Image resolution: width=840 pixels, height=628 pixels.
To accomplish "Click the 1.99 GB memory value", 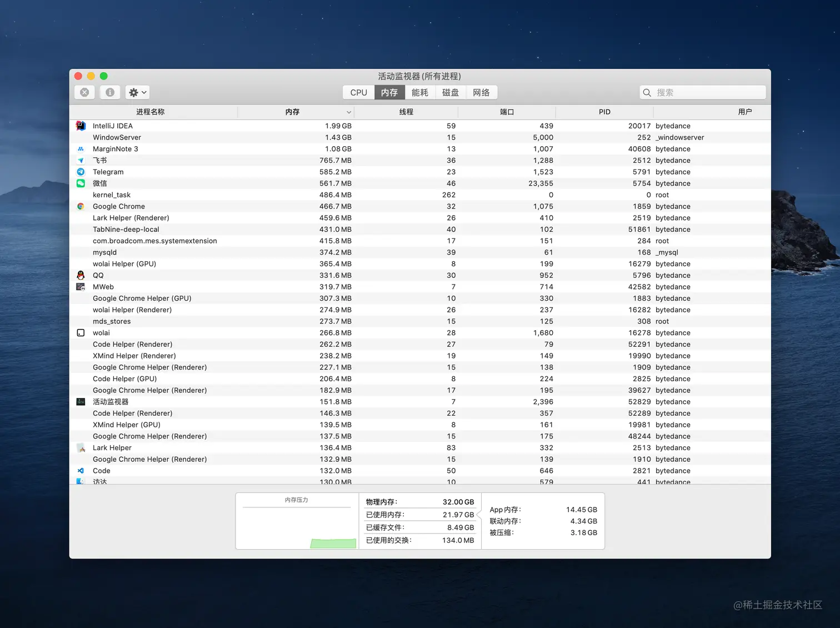I will [x=338, y=126].
